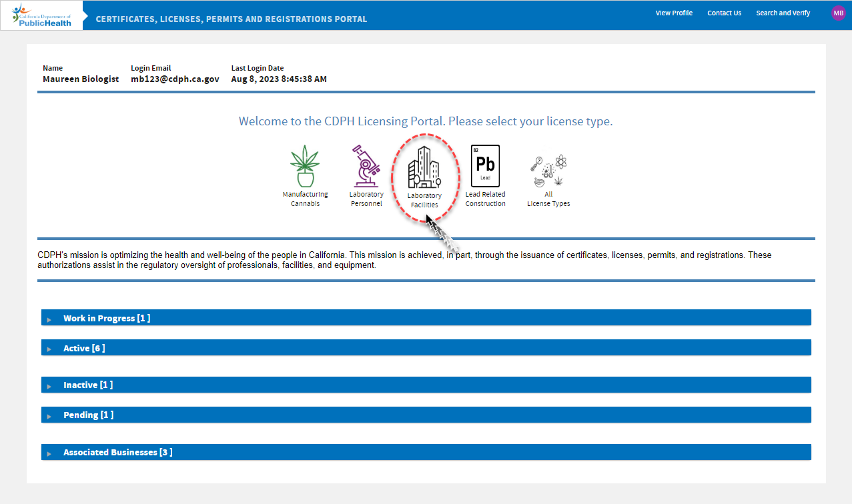Click the California Public Health logo
The height and width of the screenshot is (504, 852).
[x=42, y=15]
